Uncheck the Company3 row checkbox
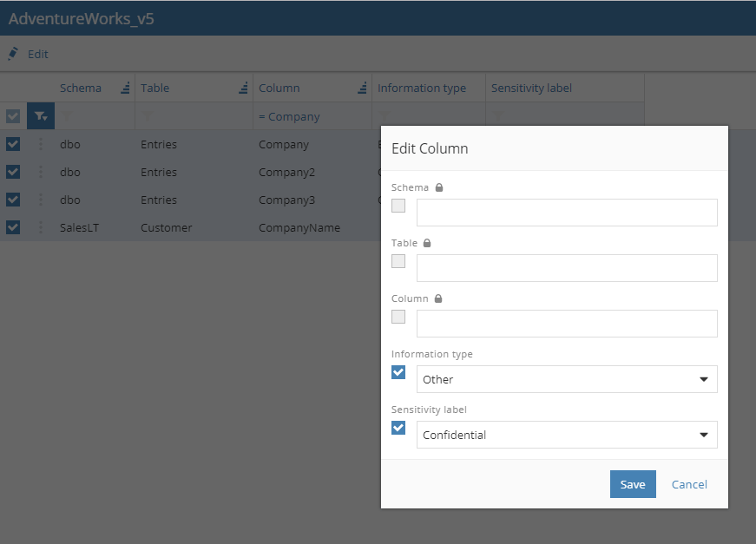Screen dimensions: 756x544 point(13,200)
